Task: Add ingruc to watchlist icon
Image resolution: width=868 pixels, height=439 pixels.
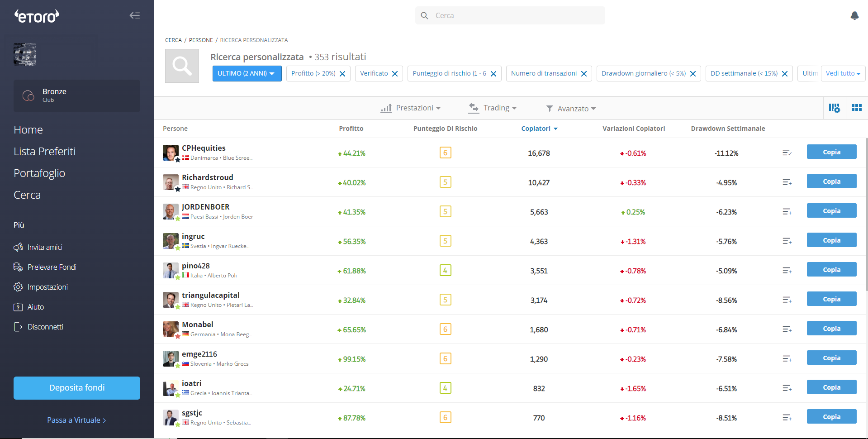Action: click(x=787, y=241)
